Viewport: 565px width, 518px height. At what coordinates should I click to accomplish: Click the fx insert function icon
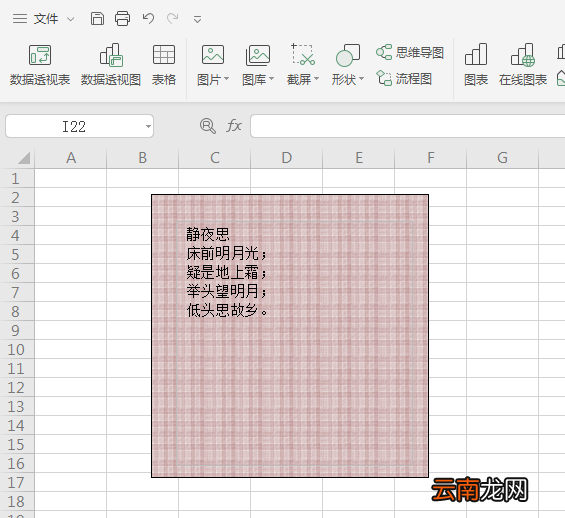(x=234, y=126)
